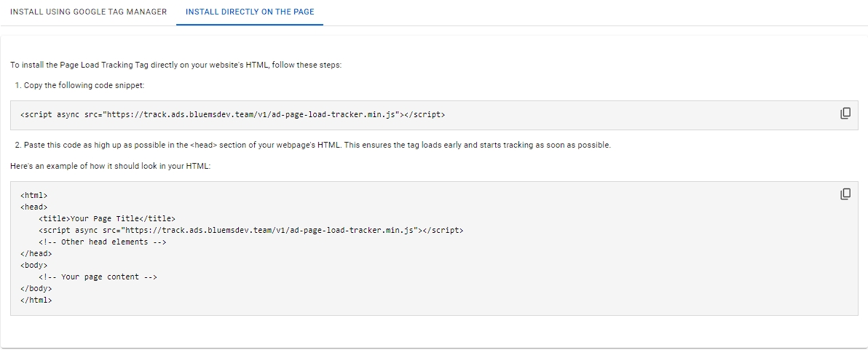Click the intro sentence about installing the tag

pos(175,65)
